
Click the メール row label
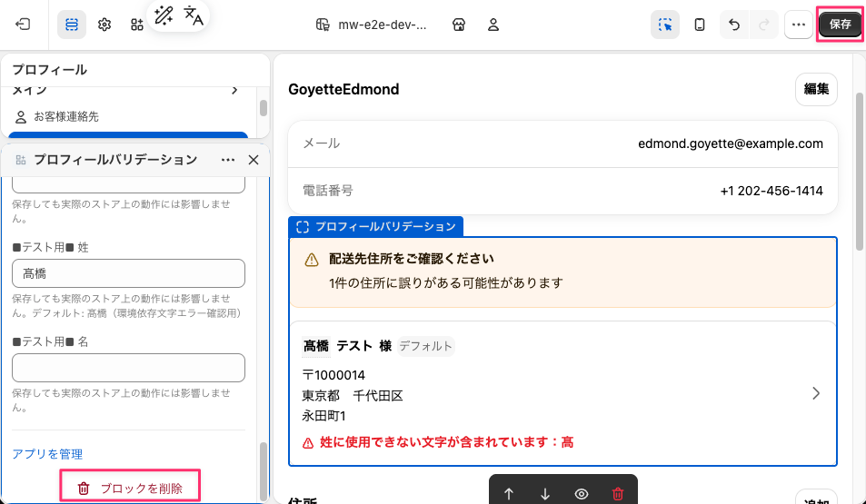pyautogui.click(x=322, y=143)
